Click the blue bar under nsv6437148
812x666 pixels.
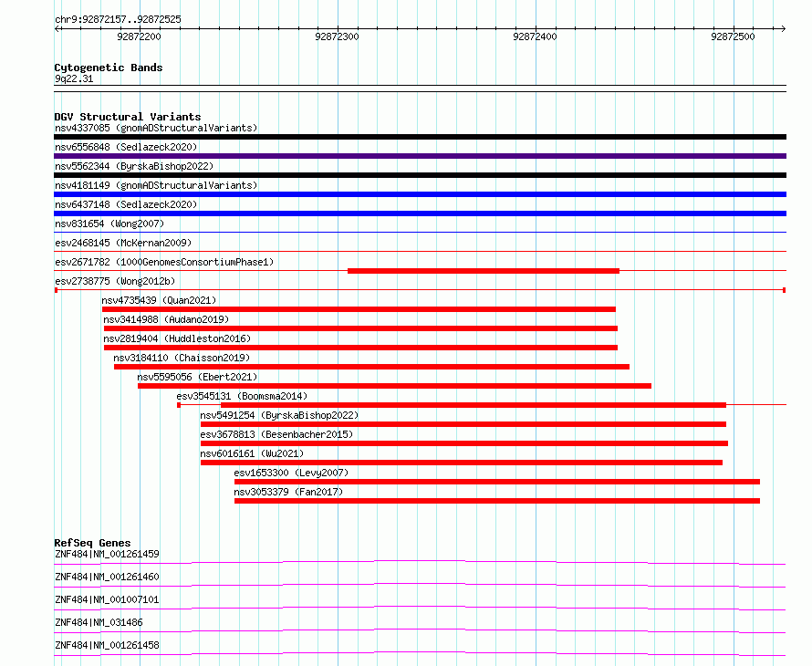coord(420,213)
